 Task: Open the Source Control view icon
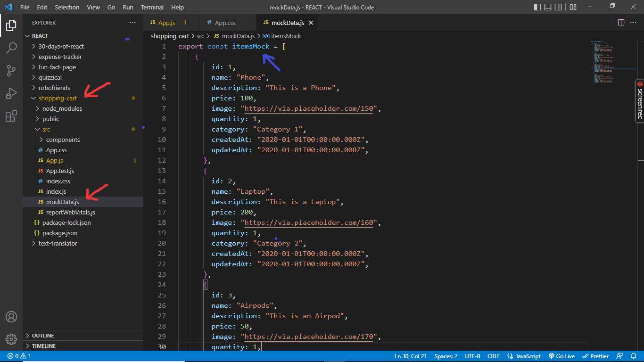[11, 71]
